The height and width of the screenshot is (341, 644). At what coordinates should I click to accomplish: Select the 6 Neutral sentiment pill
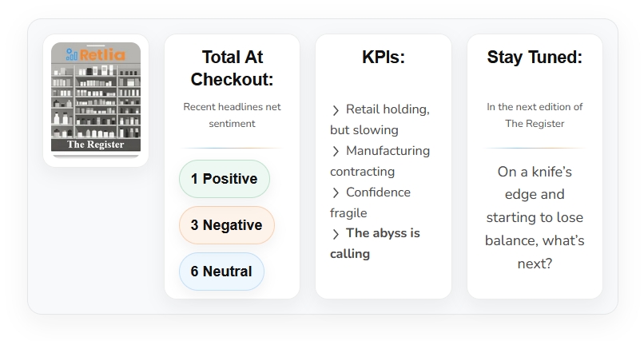point(221,272)
